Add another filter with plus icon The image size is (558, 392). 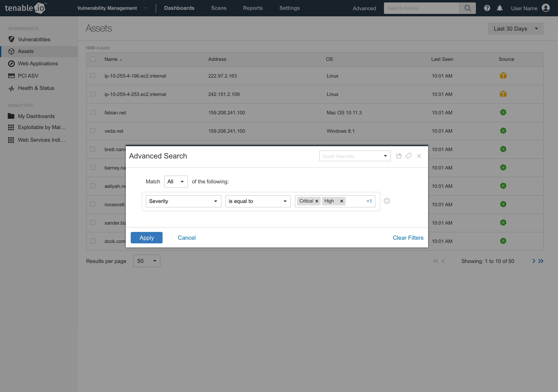tap(387, 201)
